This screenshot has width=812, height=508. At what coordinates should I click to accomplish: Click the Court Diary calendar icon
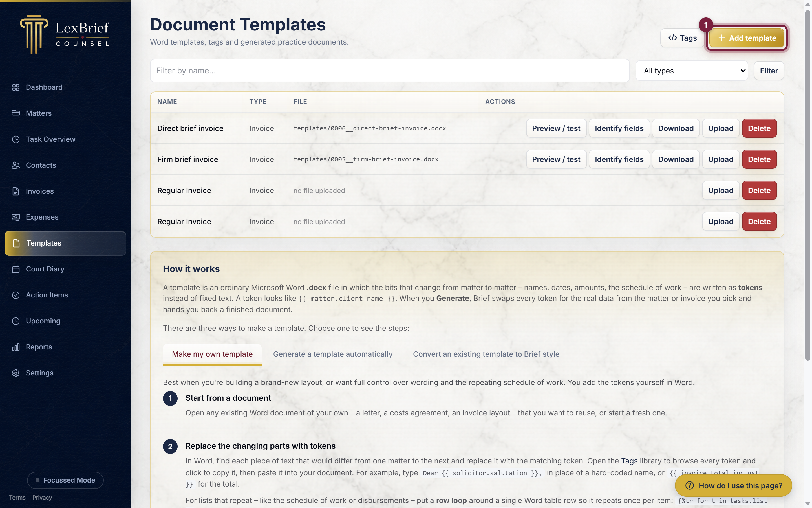(x=16, y=269)
